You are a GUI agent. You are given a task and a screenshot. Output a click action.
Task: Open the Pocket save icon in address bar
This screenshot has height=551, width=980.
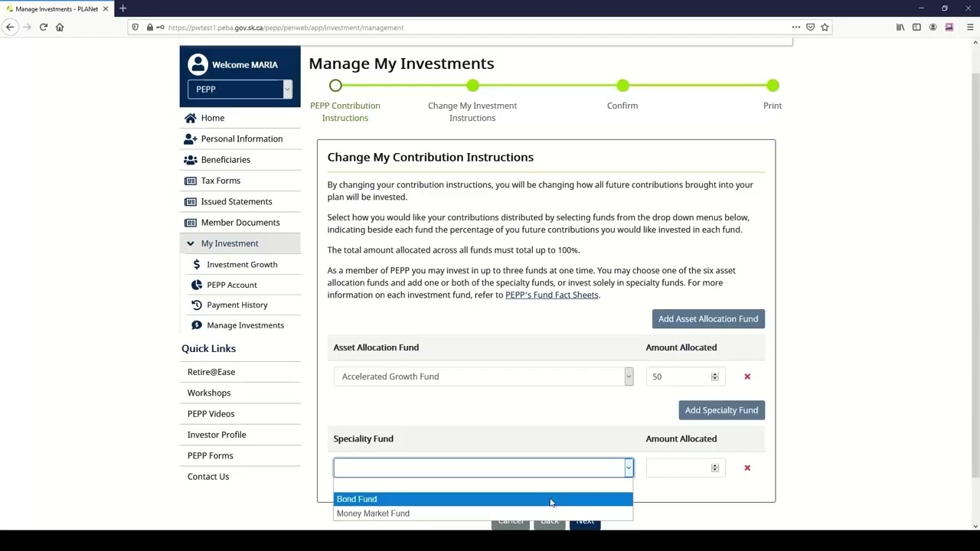tap(810, 27)
